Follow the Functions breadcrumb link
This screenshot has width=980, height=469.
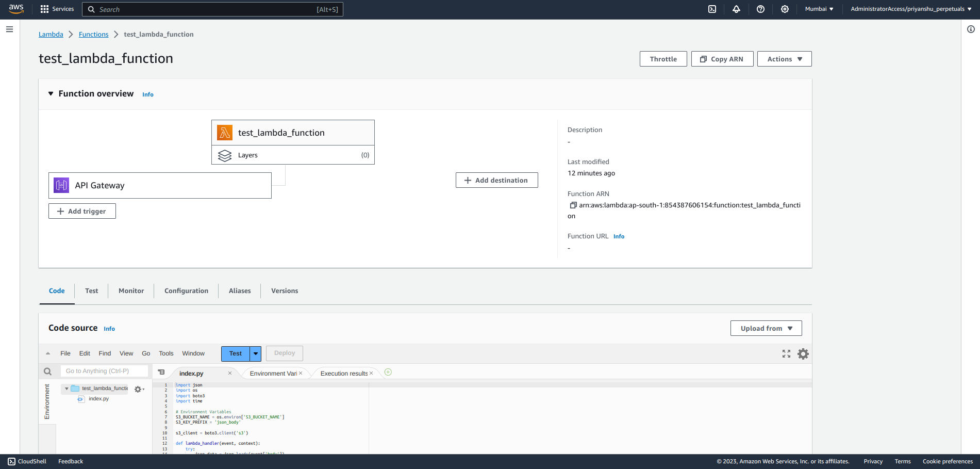(94, 34)
